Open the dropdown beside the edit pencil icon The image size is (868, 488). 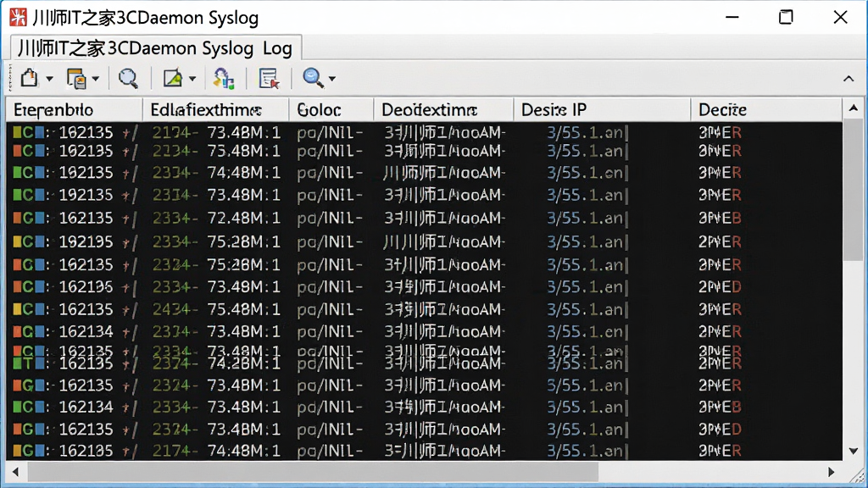(192, 79)
